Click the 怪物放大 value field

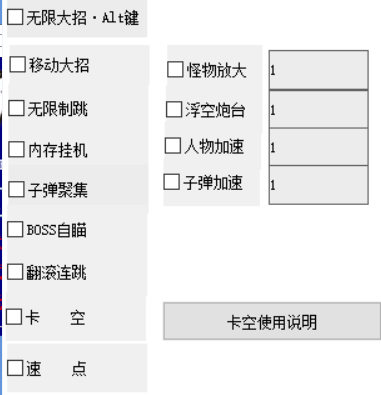point(318,70)
